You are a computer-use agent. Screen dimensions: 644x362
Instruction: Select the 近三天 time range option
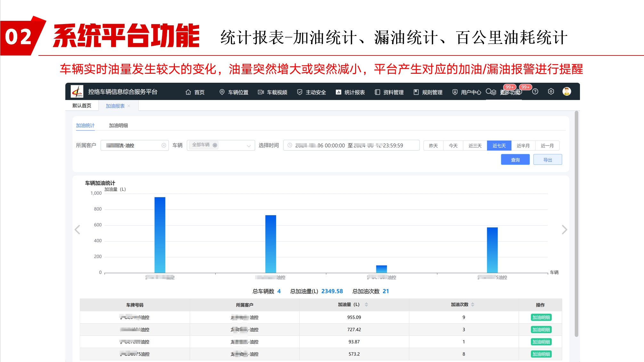click(x=475, y=146)
